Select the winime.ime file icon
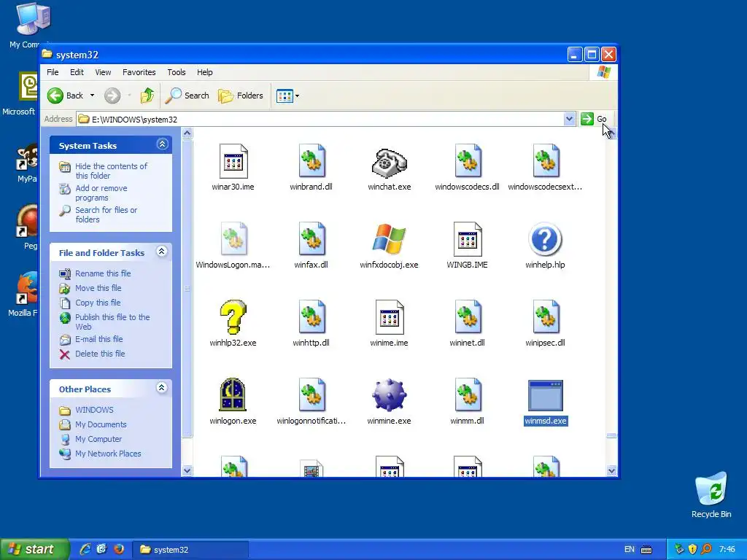 point(390,317)
